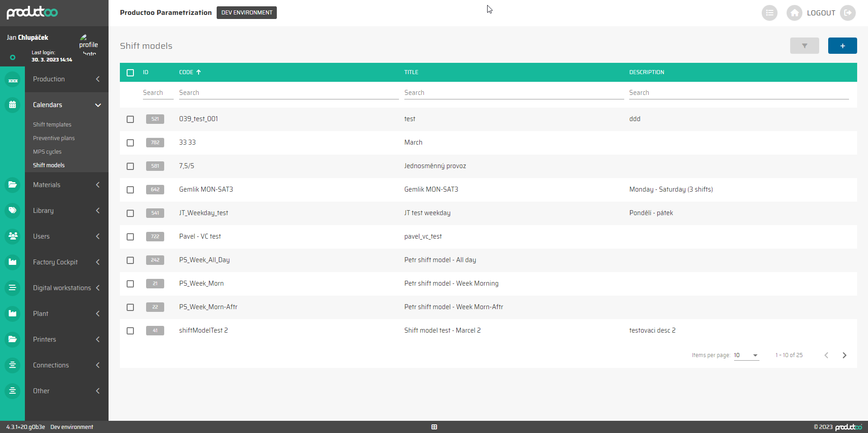Expand the Production menu section
868x433 pixels.
[66, 79]
